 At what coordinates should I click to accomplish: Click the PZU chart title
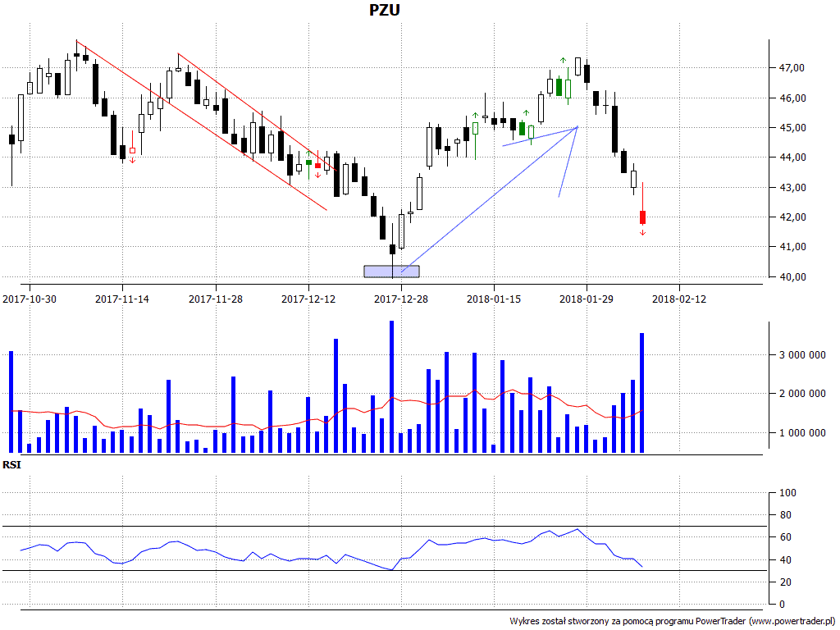(384, 10)
